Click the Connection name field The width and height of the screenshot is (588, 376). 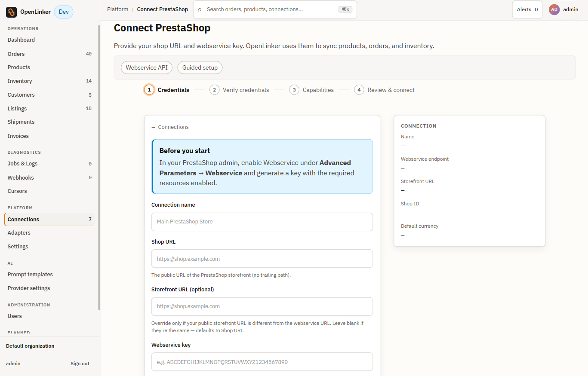(x=262, y=222)
